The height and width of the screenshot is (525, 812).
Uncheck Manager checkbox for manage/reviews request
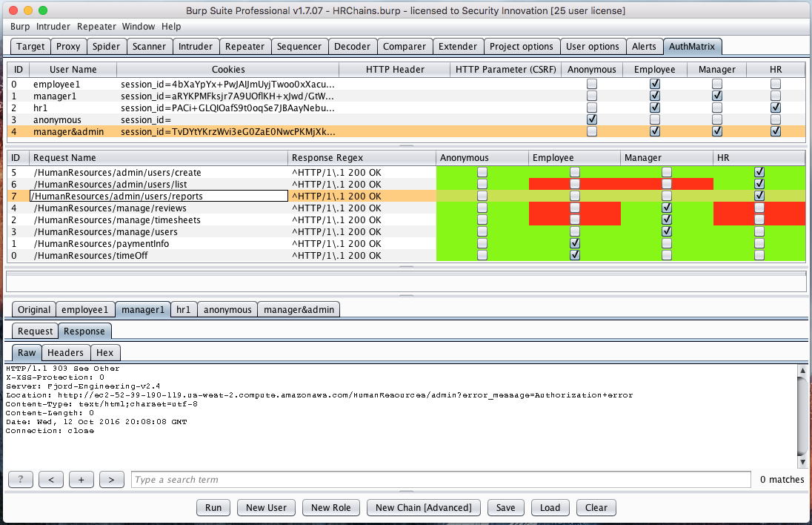point(667,208)
